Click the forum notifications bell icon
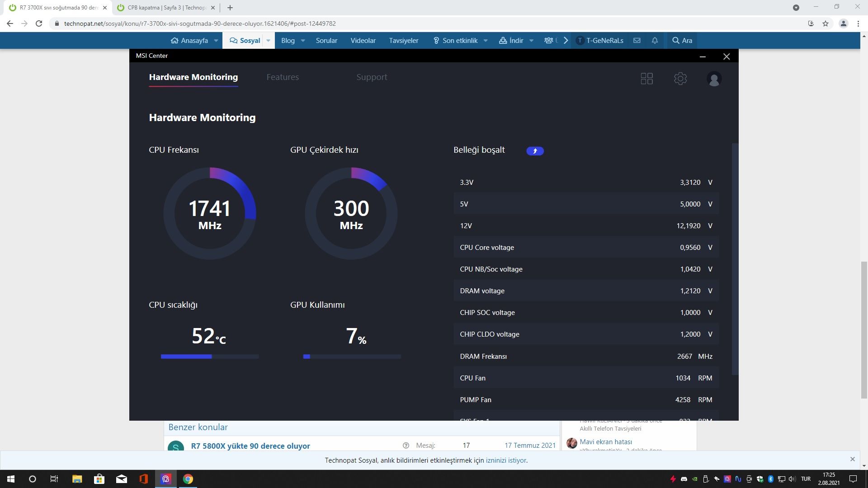Image resolution: width=868 pixels, height=488 pixels. pos(654,41)
